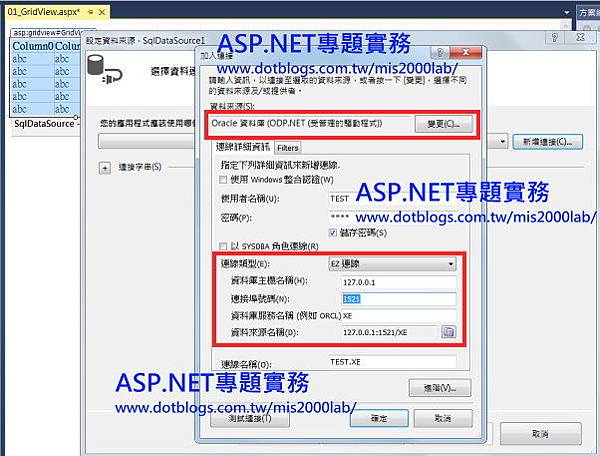Click the Test Connection (T) button
This screenshot has height=456, width=600.
point(250,419)
